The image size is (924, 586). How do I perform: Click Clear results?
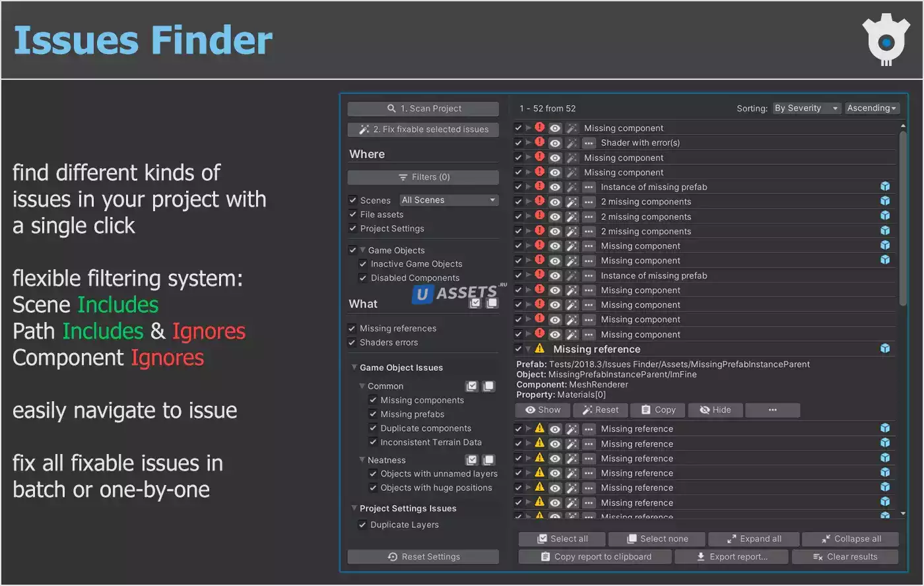[x=845, y=556]
